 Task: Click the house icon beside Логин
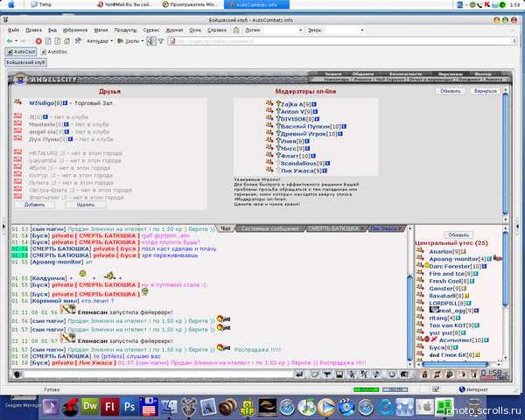click(x=236, y=30)
